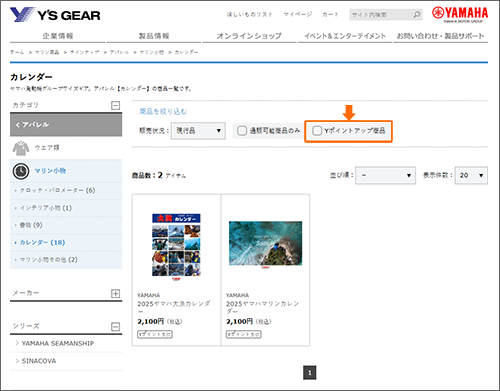Click the 2025ヤマハ大漁カレンダー product title
500x391 pixels.
click(x=174, y=307)
